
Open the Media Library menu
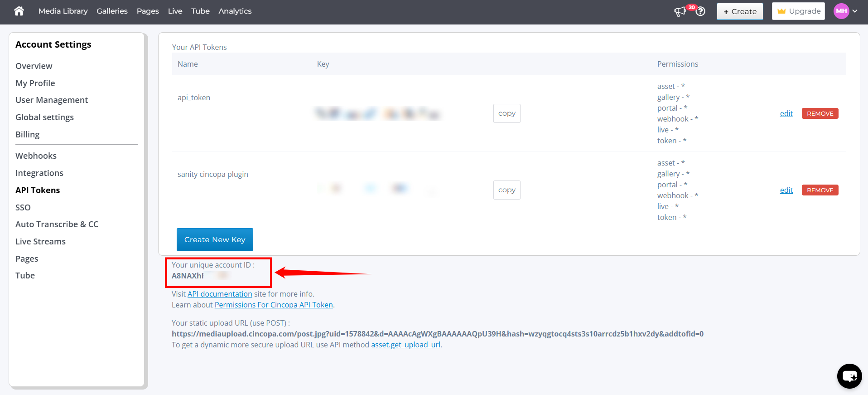[63, 11]
